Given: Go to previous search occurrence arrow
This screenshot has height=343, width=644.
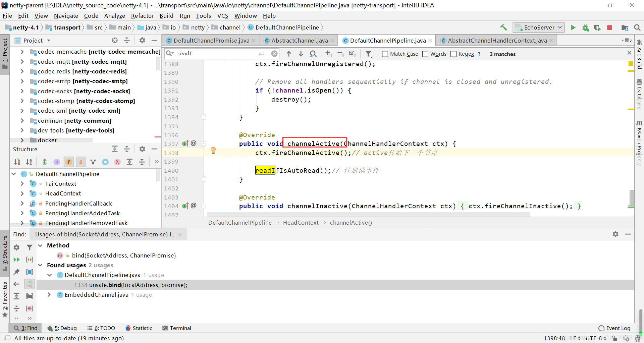Looking at the screenshot, I should [x=289, y=54].
